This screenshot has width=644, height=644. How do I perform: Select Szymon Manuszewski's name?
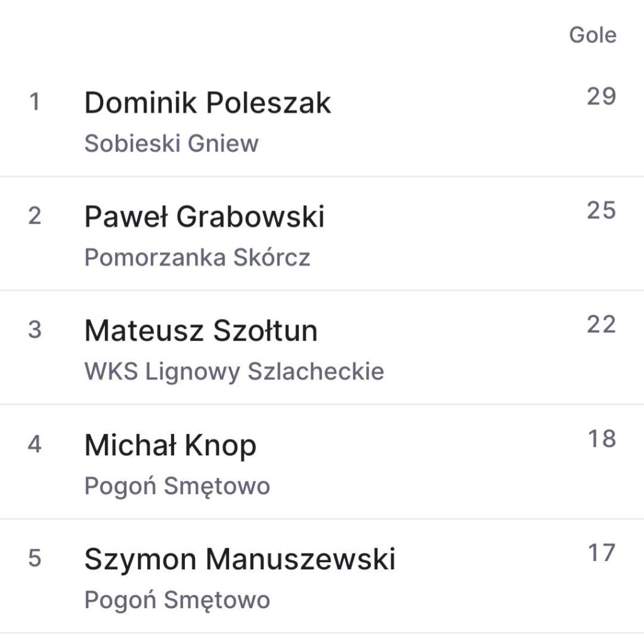tap(240, 559)
